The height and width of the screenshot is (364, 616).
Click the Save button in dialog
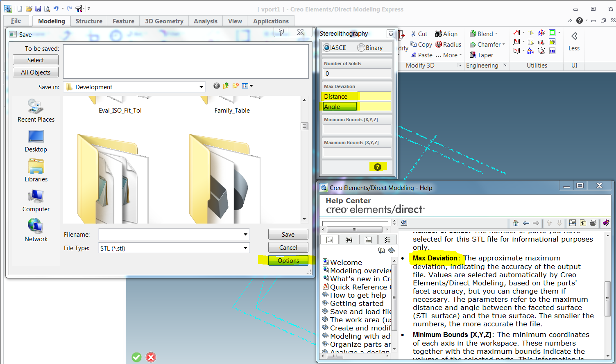point(288,234)
